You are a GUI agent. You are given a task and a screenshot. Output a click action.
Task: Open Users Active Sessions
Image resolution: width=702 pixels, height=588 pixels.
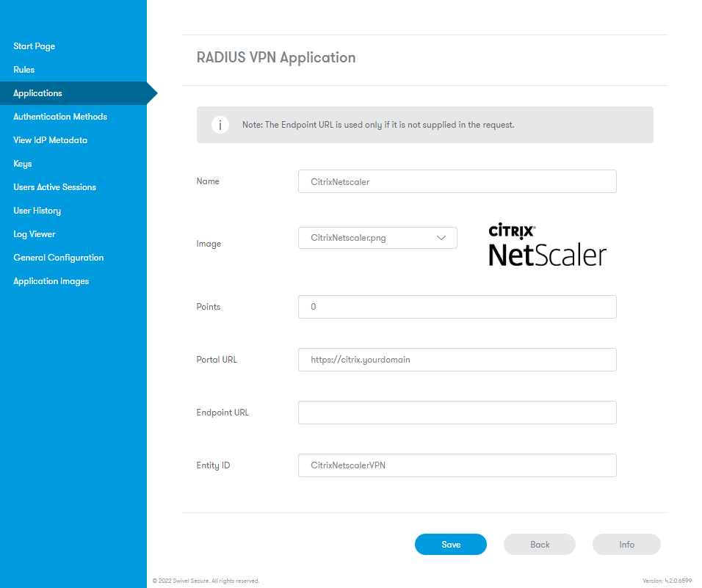click(54, 186)
